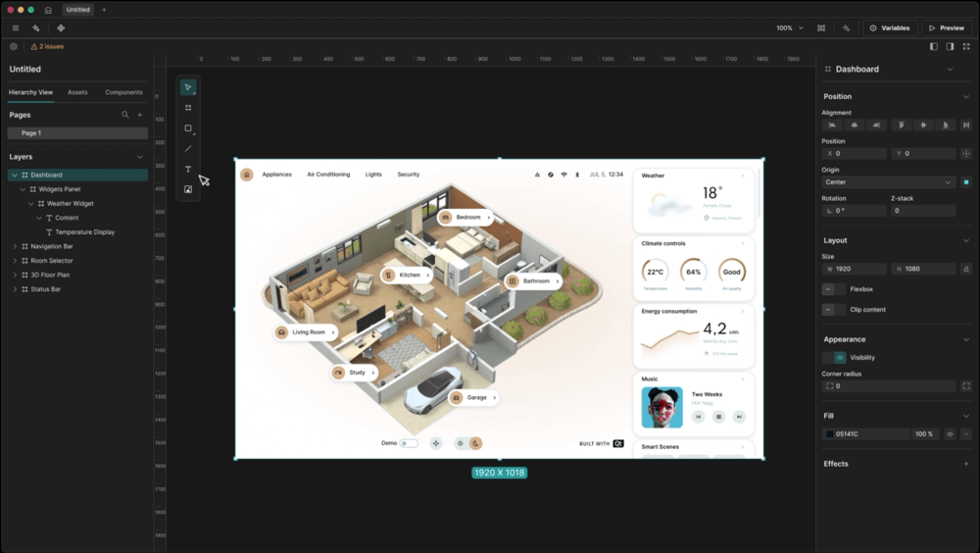Align horizontal centers in Alignment row

[855, 126]
